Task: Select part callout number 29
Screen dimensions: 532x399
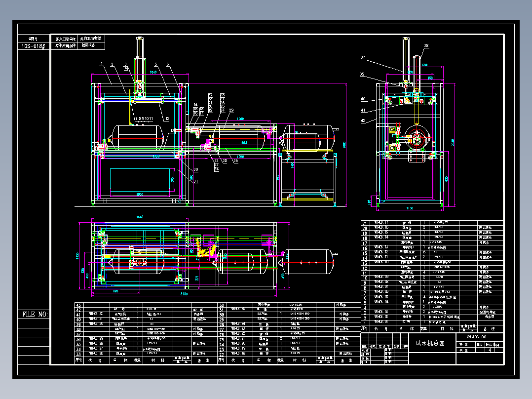Action: [231, 110]
